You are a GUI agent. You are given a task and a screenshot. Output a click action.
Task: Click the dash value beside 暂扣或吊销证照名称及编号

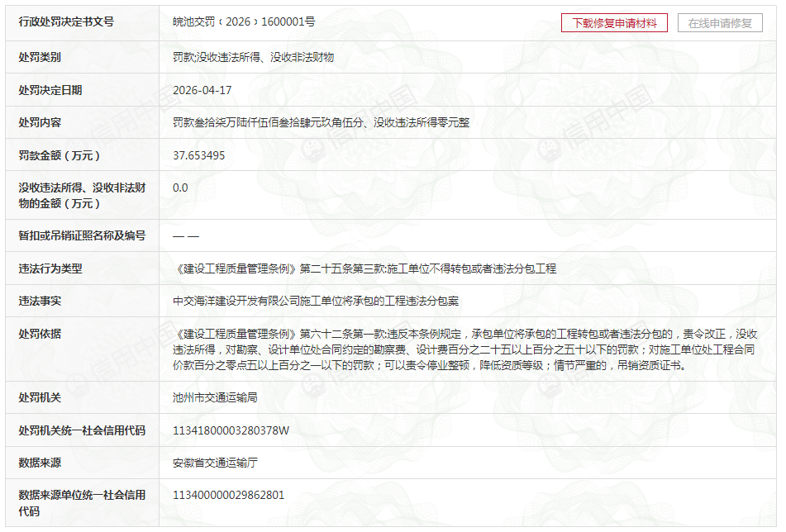tap(186, 236)
